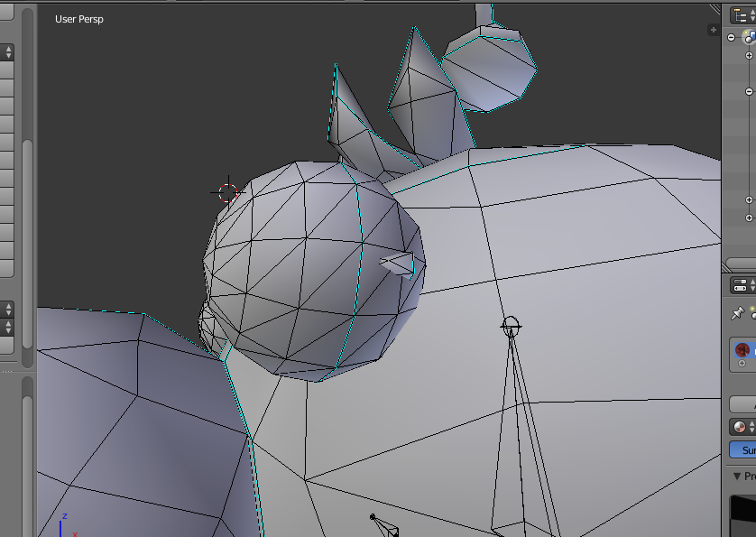The width and height of the screenshot is (756, 537).
Task: Open the Properties editor type menu icon
Action: coord(741,285)
